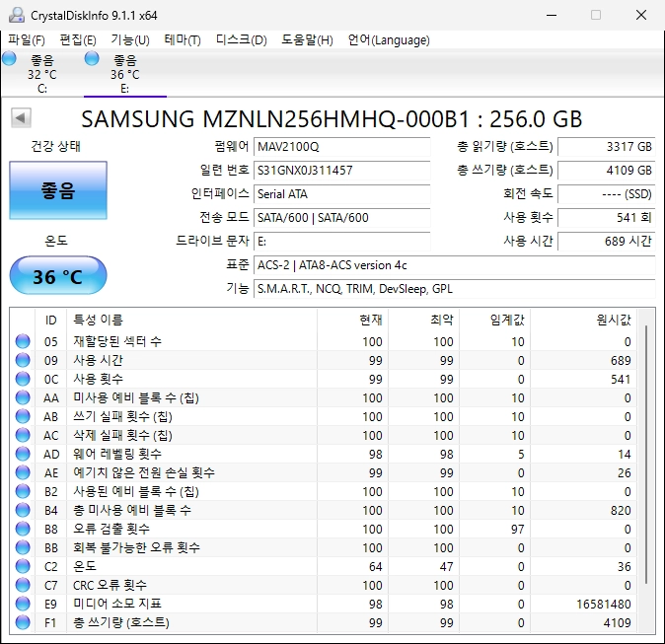This screenshot has width=665, height=644.
Task: Click the 최악 column header
Action: click(x=423, y=320)
